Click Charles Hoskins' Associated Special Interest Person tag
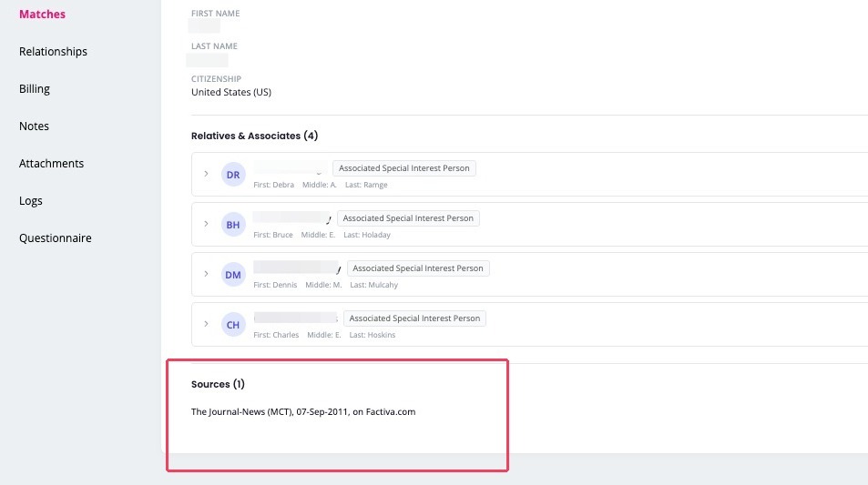This screenshot has width=868, height=485. point(414,318)
